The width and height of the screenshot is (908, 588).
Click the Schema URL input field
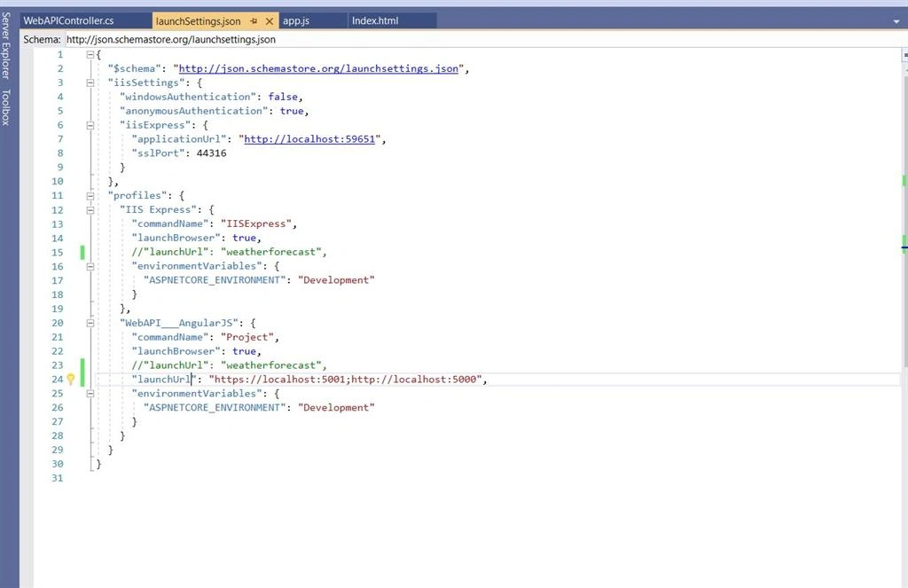pos(483,39)
